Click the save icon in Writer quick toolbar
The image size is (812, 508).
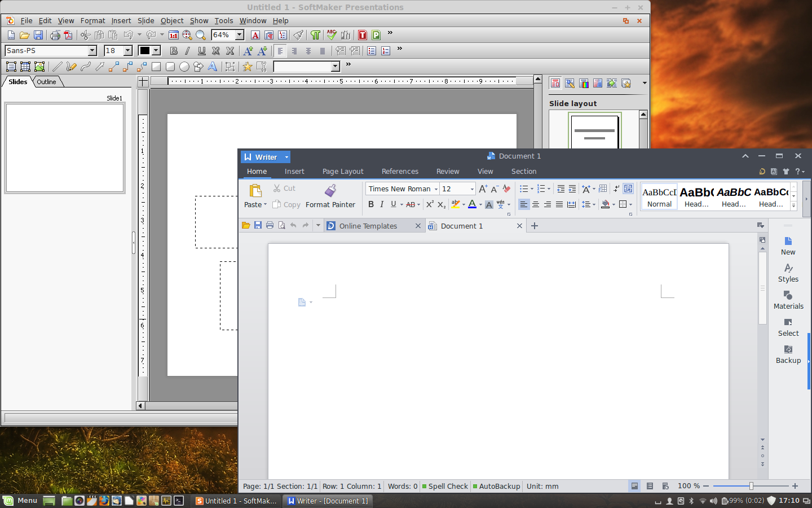pos(258,225)
